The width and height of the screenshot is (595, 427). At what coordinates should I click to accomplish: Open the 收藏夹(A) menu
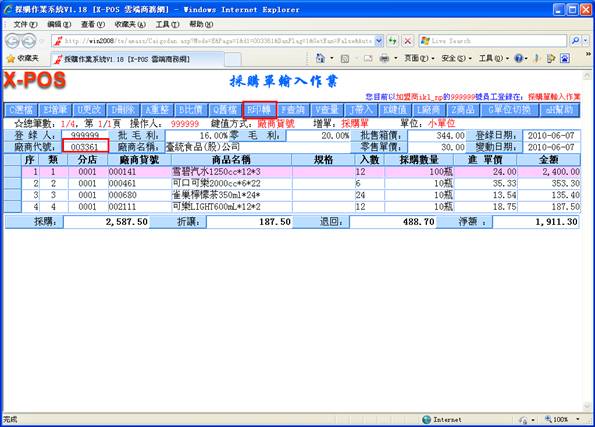pyautogui.click(x=130, y=24)
